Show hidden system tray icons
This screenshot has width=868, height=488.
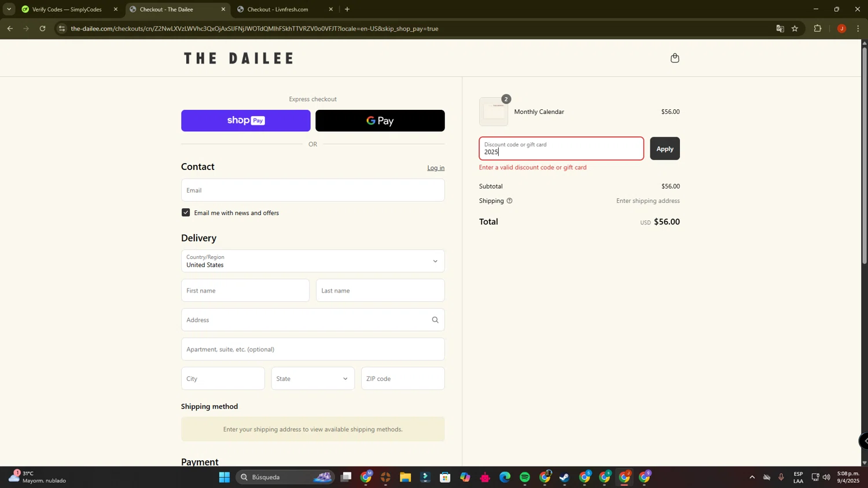click(x=752, y=477)
